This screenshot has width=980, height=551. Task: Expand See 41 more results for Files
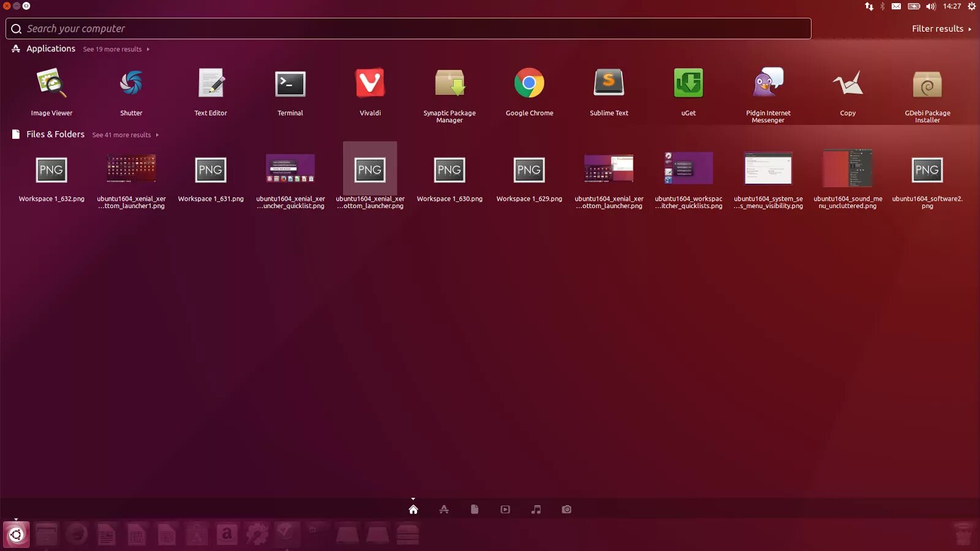point(125,135)
